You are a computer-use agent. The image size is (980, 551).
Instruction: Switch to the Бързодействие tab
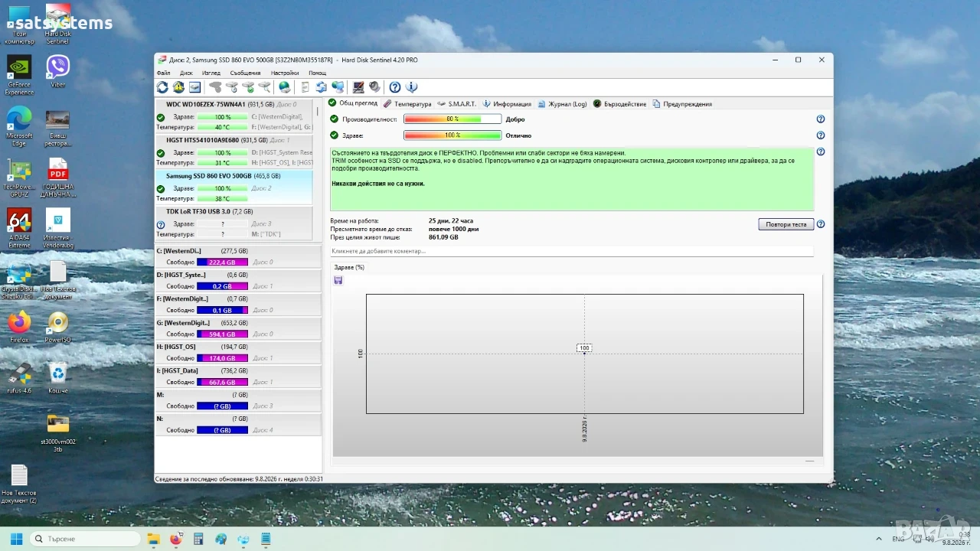tap(620, 104)
